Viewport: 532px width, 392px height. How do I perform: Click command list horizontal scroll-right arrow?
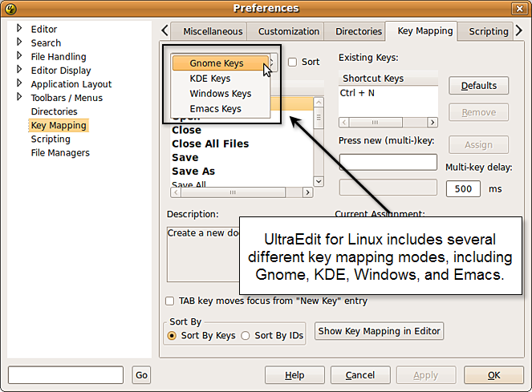pos(307,192)
